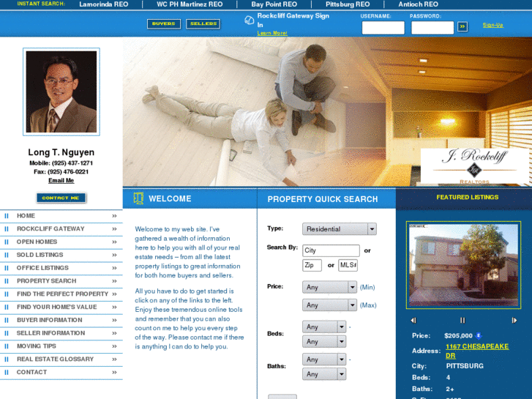
Task: Show previous featured listing
Action: coord(413,320)
